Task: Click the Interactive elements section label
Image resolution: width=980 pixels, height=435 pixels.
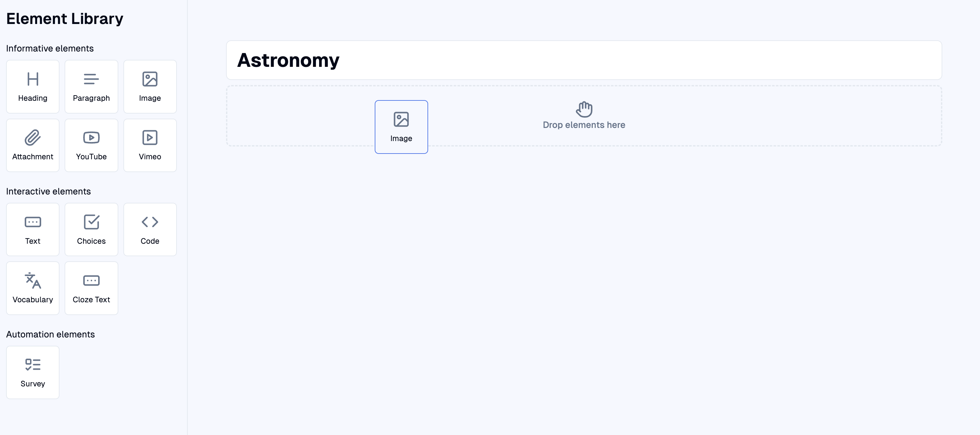Action: (48, 191)
